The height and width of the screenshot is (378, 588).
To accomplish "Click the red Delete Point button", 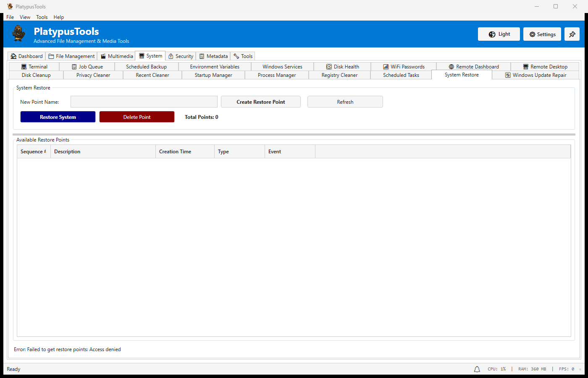I will pyautogui.click(x=137, y=117).
